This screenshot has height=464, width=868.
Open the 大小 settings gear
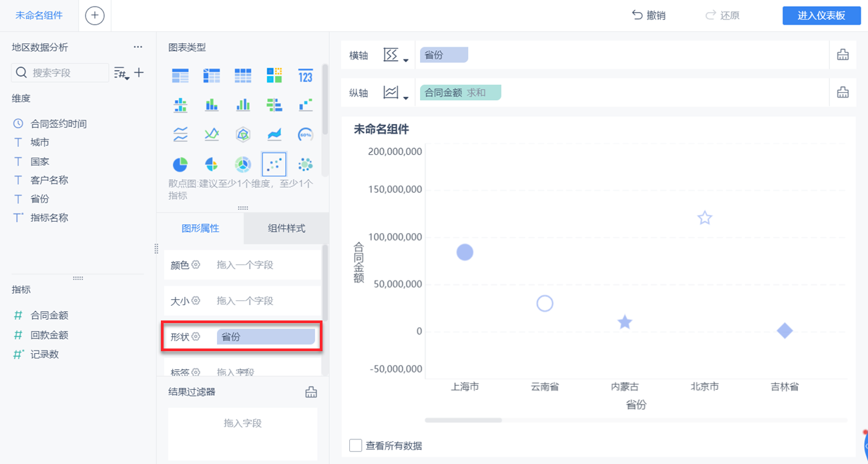196,300
